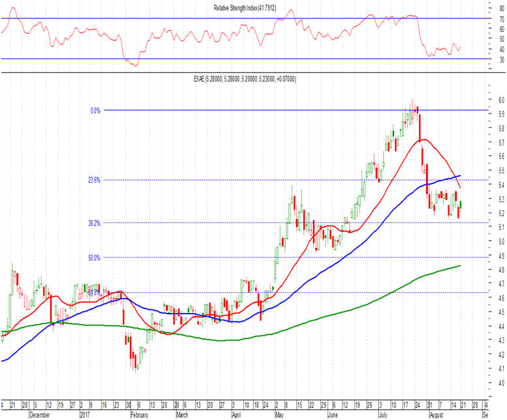The height and width of the screenshot is (420, 507).
Task: Select the RSI 70 overbought line
Action: coord(245,18)
